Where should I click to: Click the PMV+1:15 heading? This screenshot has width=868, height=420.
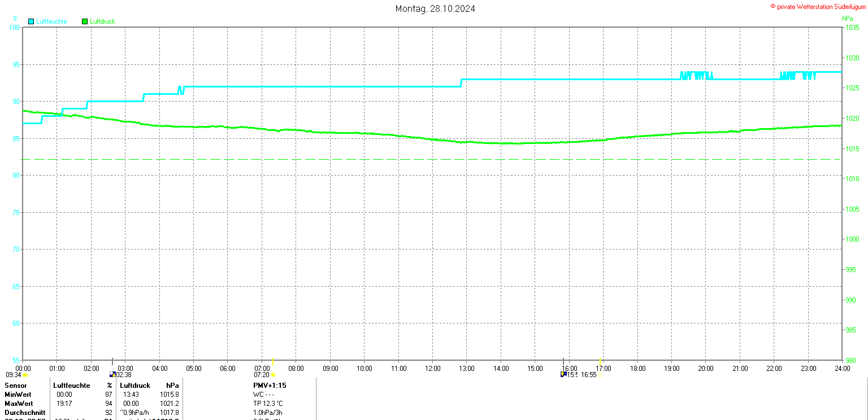(x=270, y=386)
